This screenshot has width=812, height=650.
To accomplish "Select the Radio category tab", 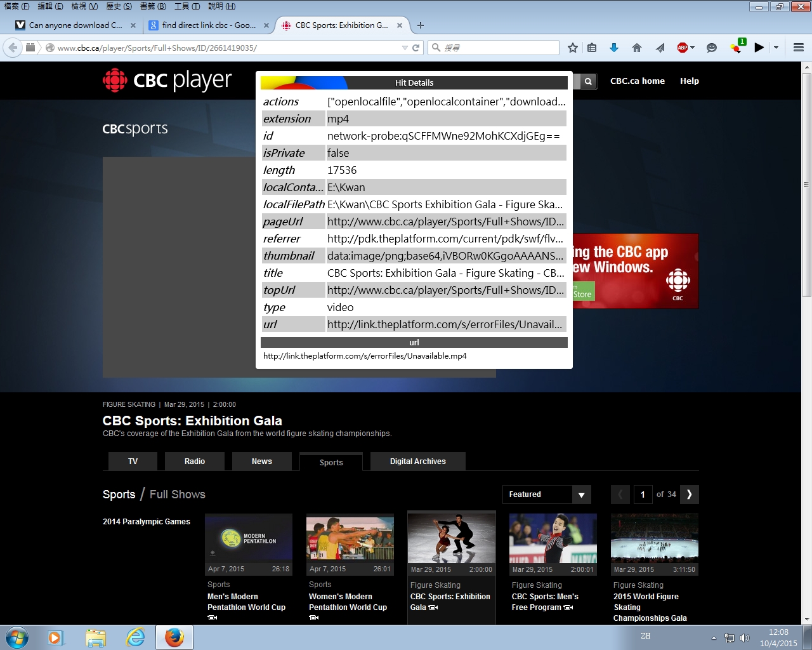I will [195, 461].
